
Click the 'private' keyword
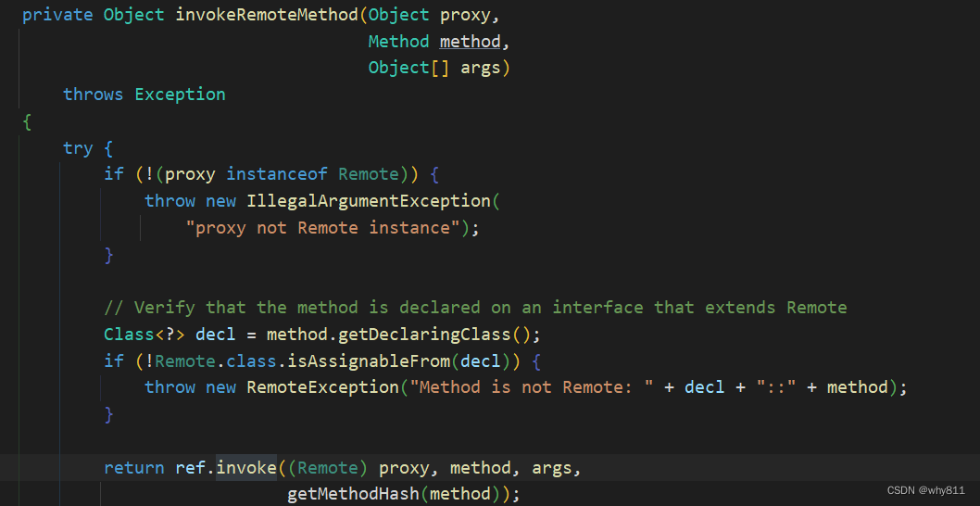coord(57,15)
